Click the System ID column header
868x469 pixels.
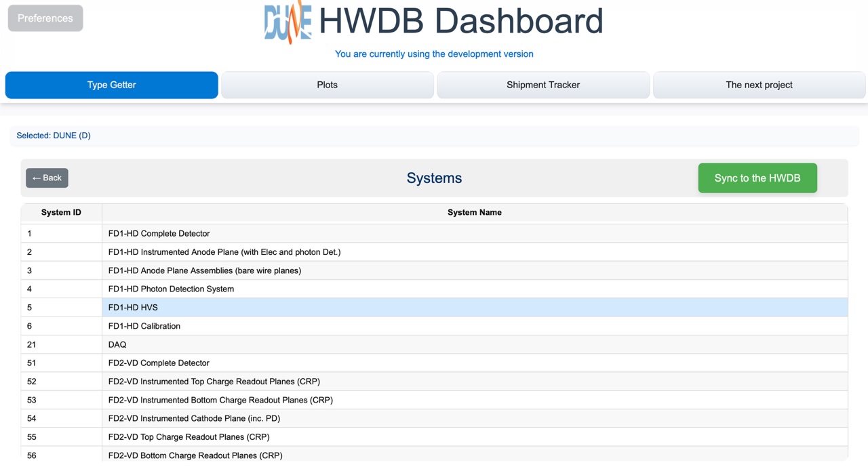point(61,212)
